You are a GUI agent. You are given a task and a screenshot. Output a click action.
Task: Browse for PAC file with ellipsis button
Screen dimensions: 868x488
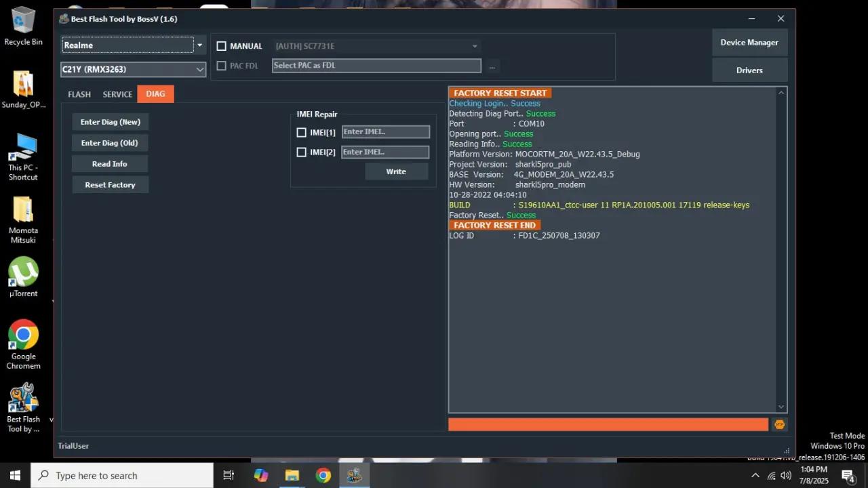coord(492,66)
